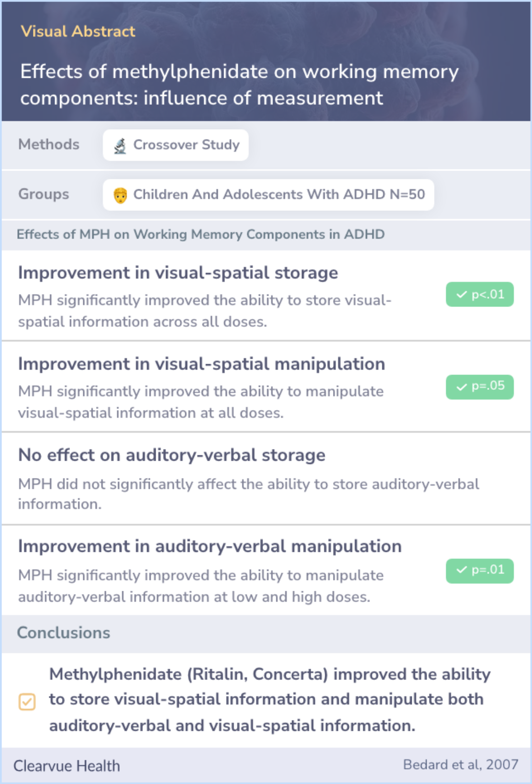Screen dimensions: 532x784
Task: Select Improvement in auditory-verbal manipulation heading
Action: (x=210, y=546)
